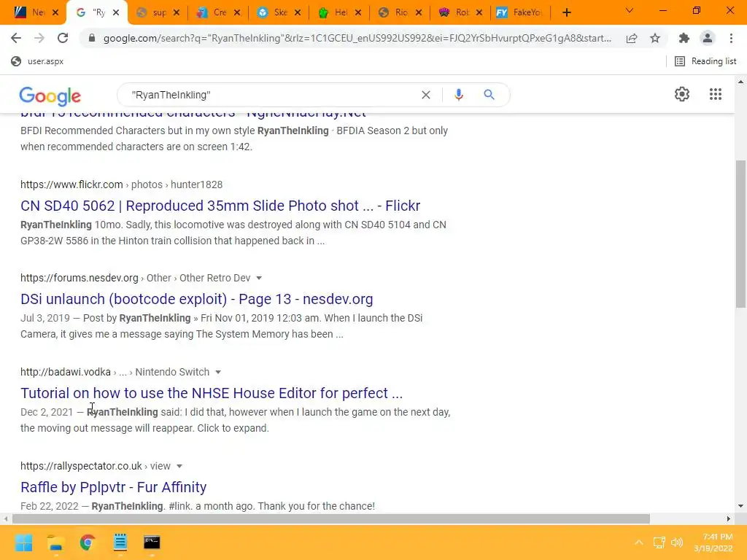747x560 pixels.
Task: Open Google apps grid
Action: coord(716,94)
